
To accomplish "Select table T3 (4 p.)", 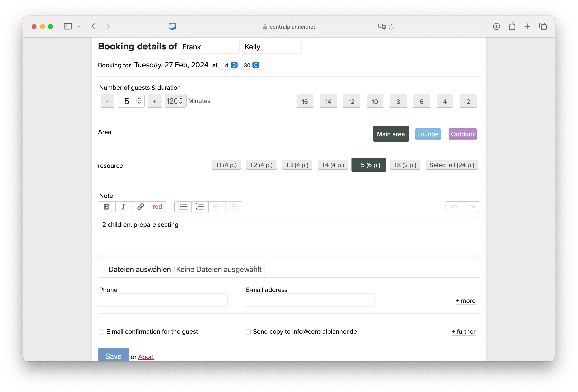I will (297, 165).
